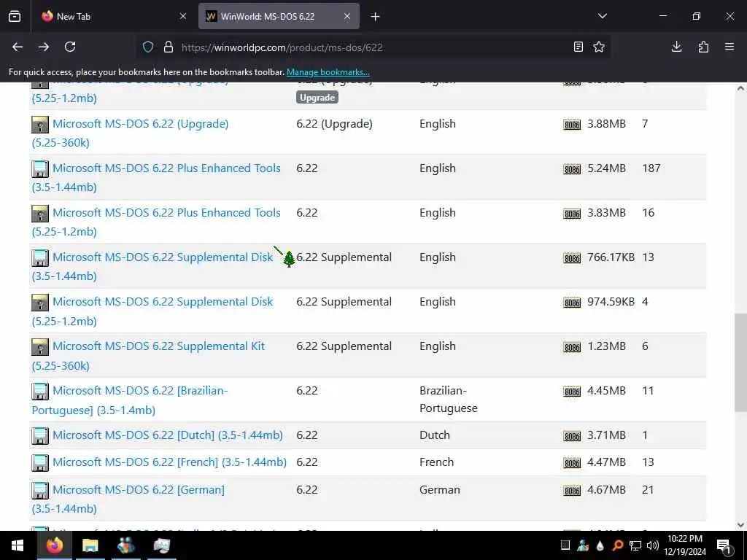Open MS-DOS 6.22 Plus Enhanced Tools 5.25-1.2mb link
The image size is (747, 560).
tap(166, 213)
